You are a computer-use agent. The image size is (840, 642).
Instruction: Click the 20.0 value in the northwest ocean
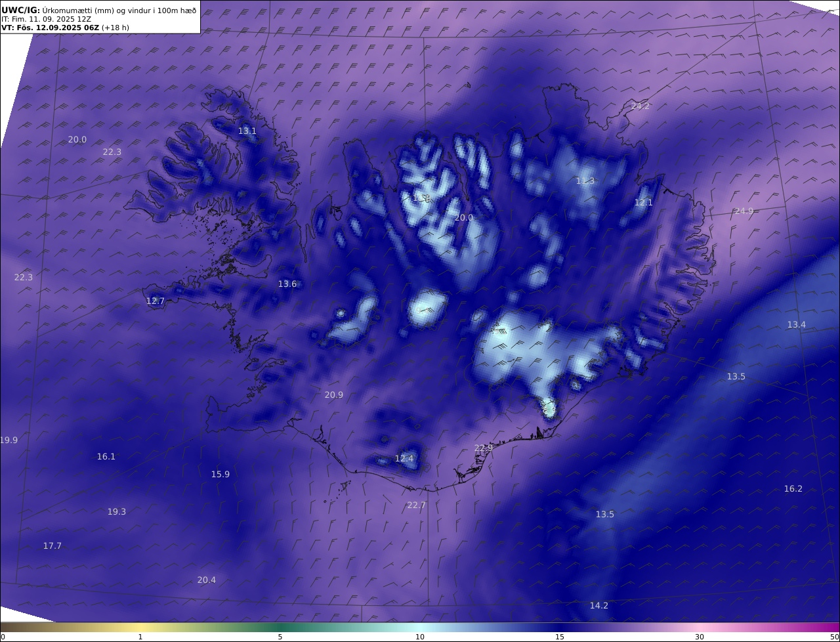(77, 139)
